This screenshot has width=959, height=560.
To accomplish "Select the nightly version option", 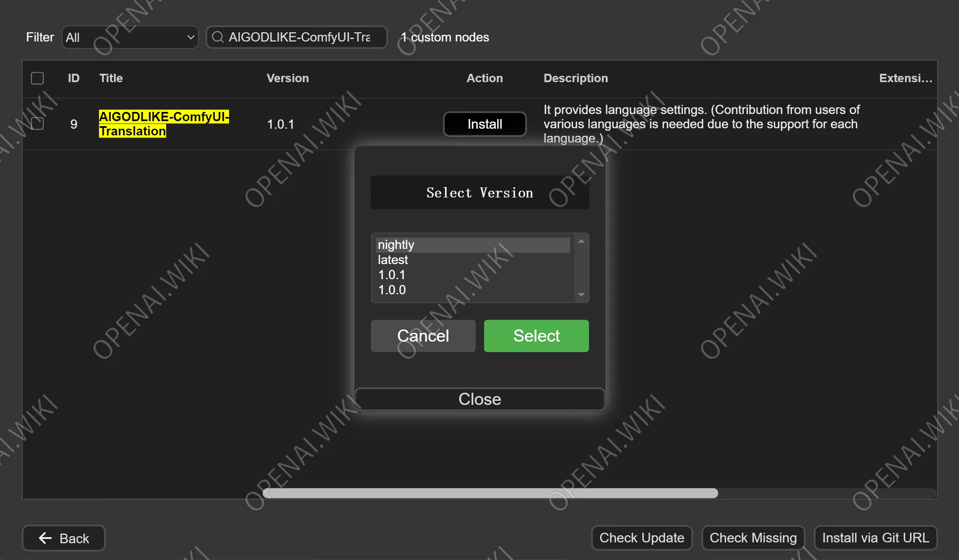I will coord(473,245).
